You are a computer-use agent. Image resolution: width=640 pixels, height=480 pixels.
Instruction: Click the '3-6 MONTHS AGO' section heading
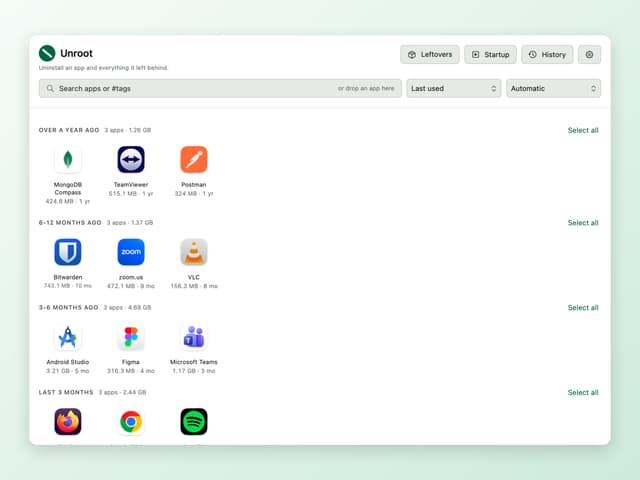[x=69, y=308]
